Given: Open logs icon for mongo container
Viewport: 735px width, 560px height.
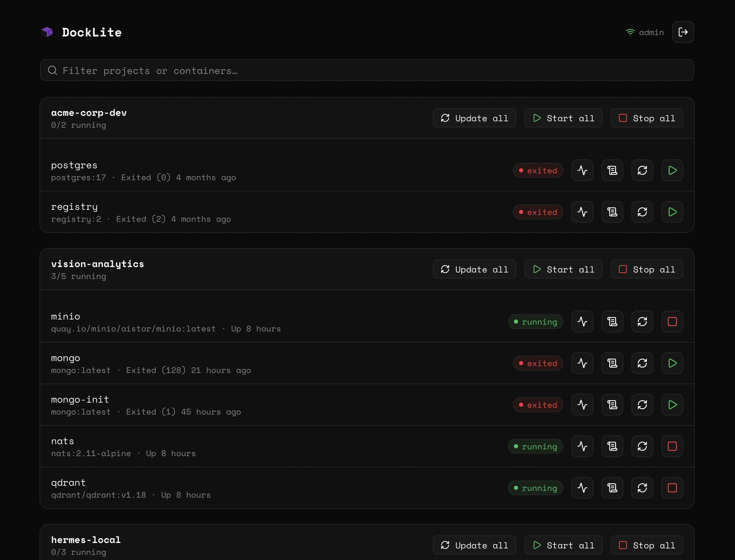Looking at the screenshot, I should (x=612, y=363).
